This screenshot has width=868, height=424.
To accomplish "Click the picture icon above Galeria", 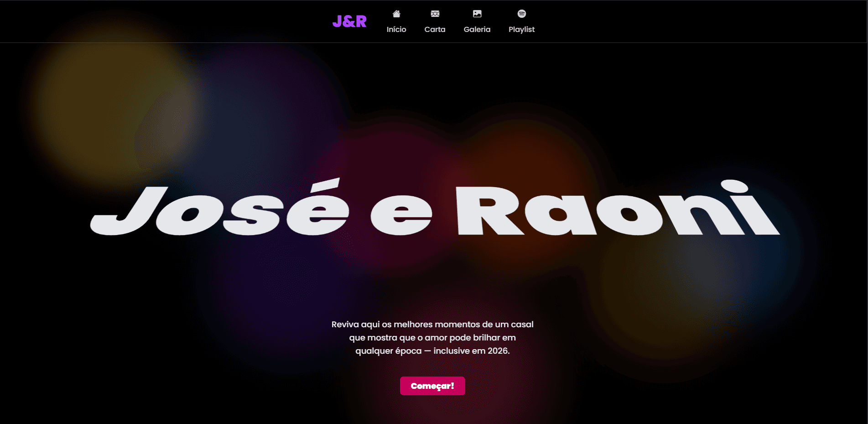I will coord(477,14).
